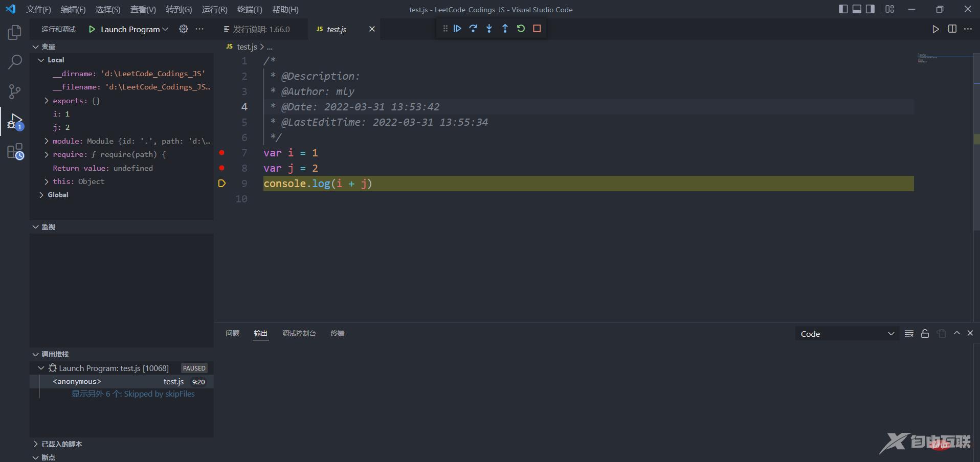Image resolution: width=980 pixels, height=462 pixels.
Task: Open the Run and Debug view
Action: [x=15, y=122]
